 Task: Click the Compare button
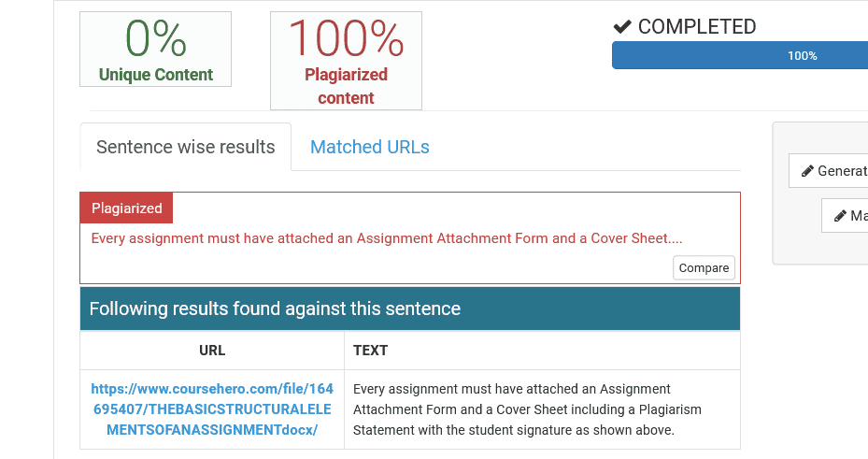pos(704,268)
